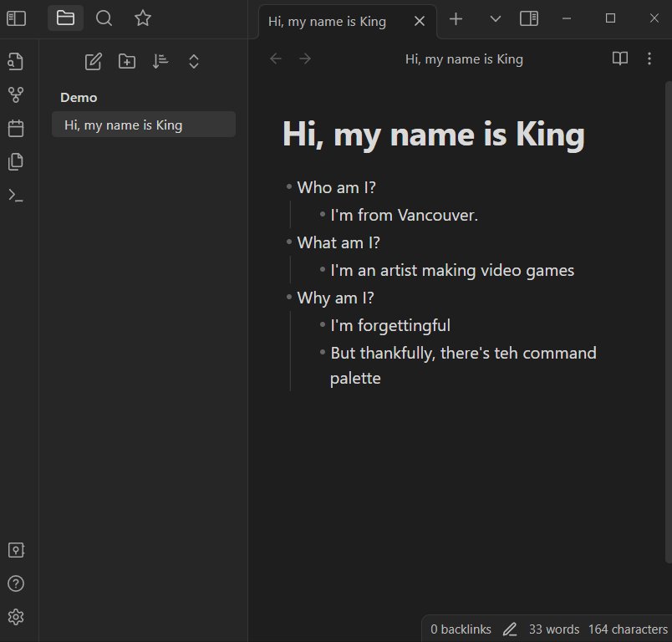The width and height of the screenshot is (672, 642).
Task: Toggle editing mode pencil in status bar
Action: tap(510, 629)
